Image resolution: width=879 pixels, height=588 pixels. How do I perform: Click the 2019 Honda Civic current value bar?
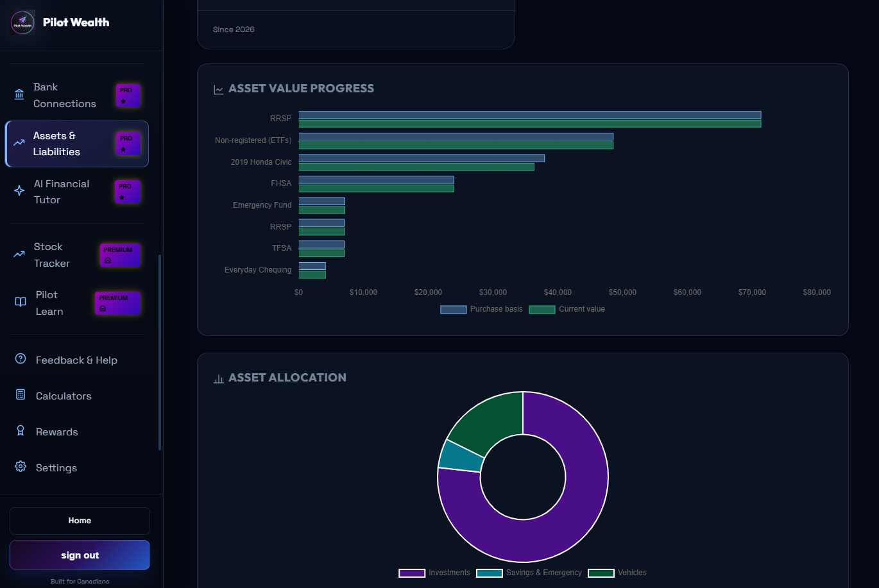pyautogui.click(x=416, y=167)
